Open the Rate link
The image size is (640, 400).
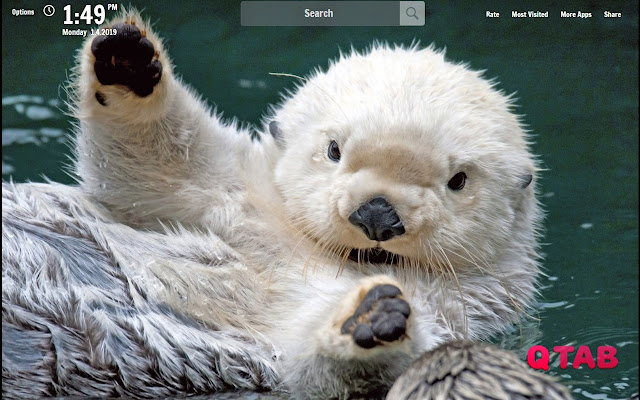(x=492, y=14)
